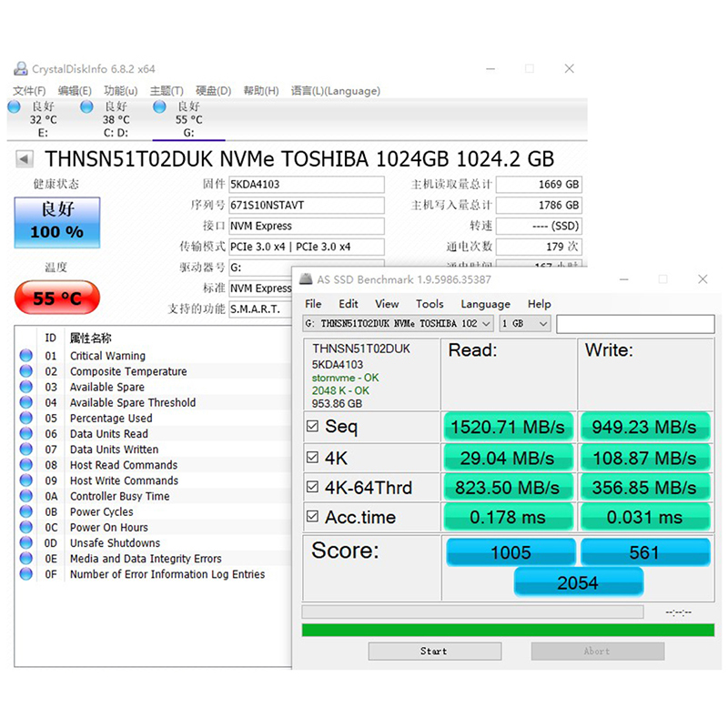Screen dimensions: 728x728
Task: Click the empty text field beside 1 GB
Action: pos(634,323)
